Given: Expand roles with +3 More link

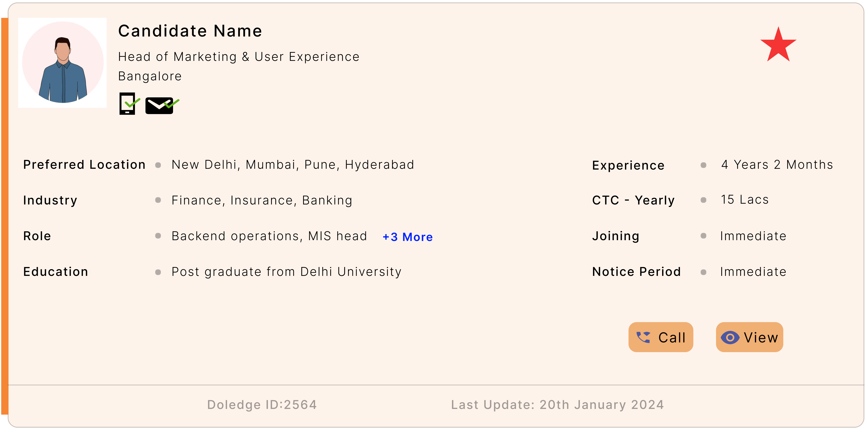Looking at the screenshot, I should [x=407, y=237].
